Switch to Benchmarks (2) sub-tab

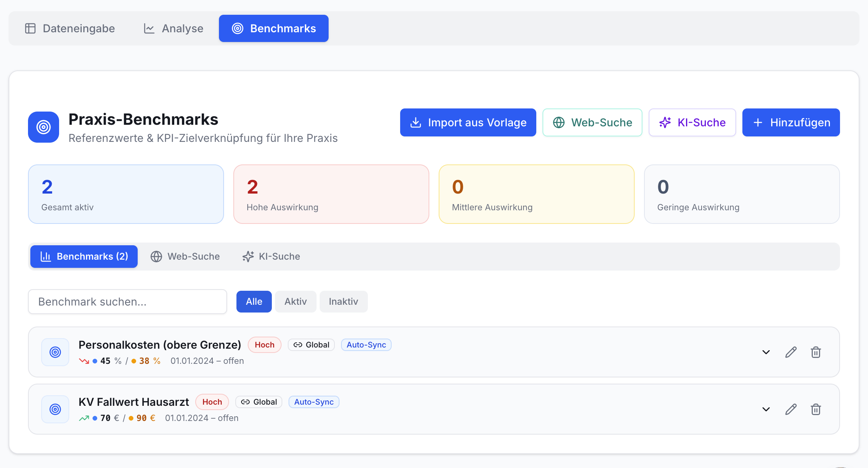click(x=84, y=257)
